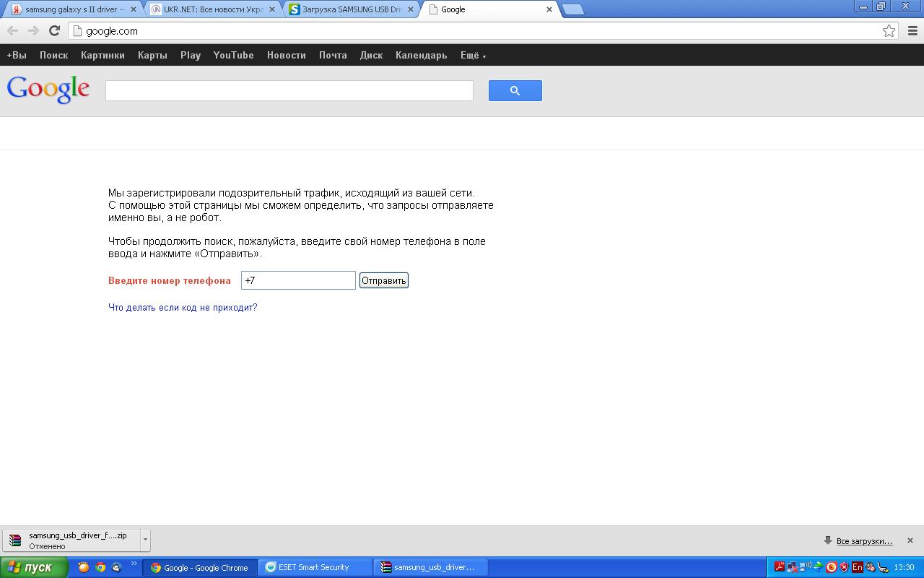Click the text 'Мы зарегистрировали подозрительный трафик'
This screenshot has width=924, height=578.
point(225,193)
